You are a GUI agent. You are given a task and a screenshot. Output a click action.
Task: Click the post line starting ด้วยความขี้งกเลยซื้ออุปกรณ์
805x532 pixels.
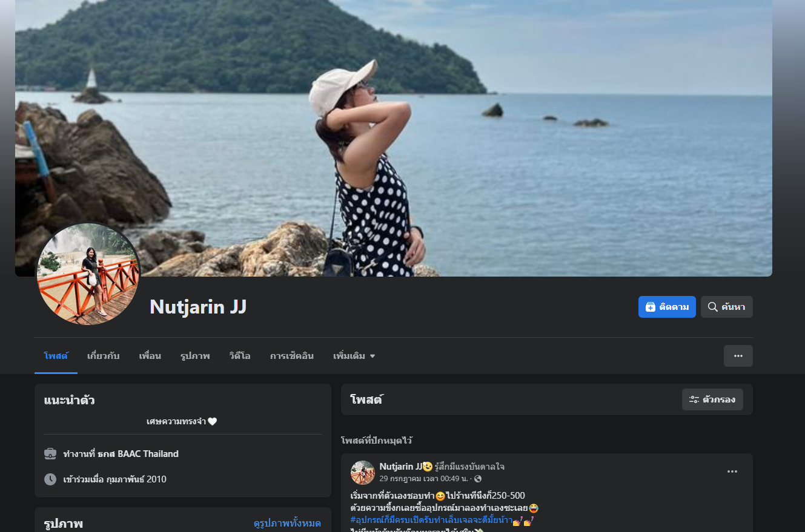click(x=445, y=508)
